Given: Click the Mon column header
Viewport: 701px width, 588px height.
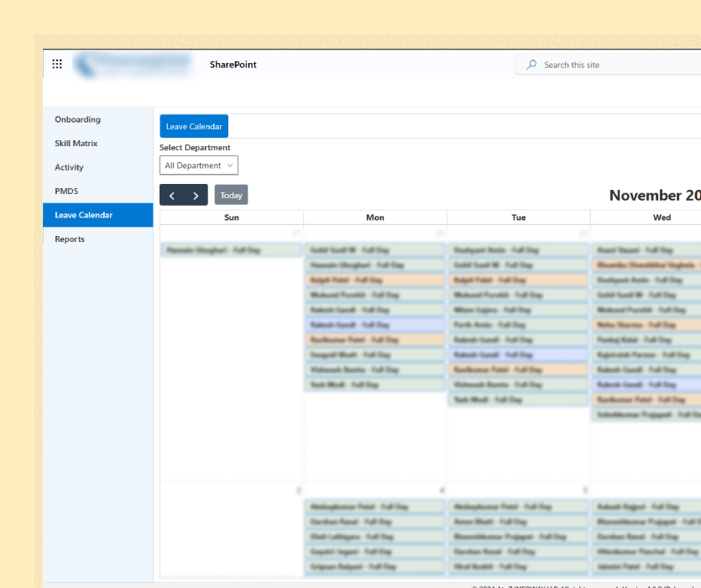Looking at the screenshot, I should coord(375,218).
